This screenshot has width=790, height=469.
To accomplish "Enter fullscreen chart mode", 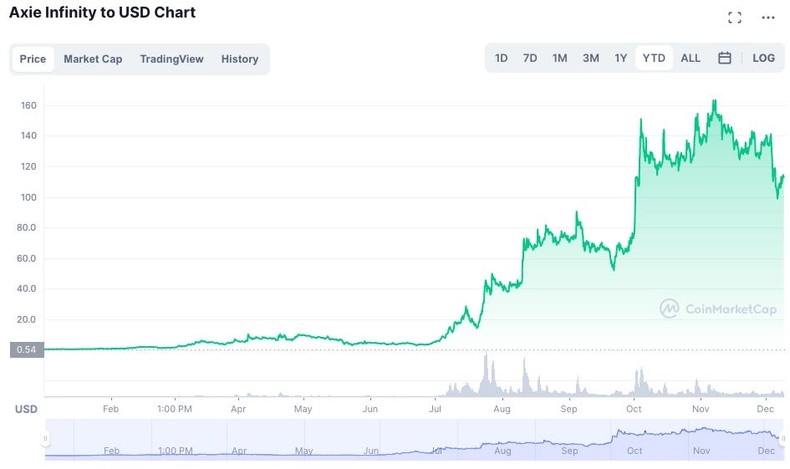I will point(735,17).
